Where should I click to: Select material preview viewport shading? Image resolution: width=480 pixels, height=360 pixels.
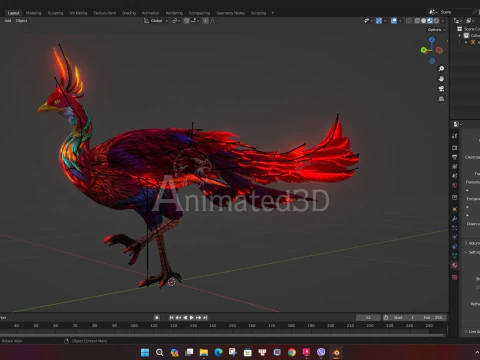pyautogui.click(x=430, y=21)
